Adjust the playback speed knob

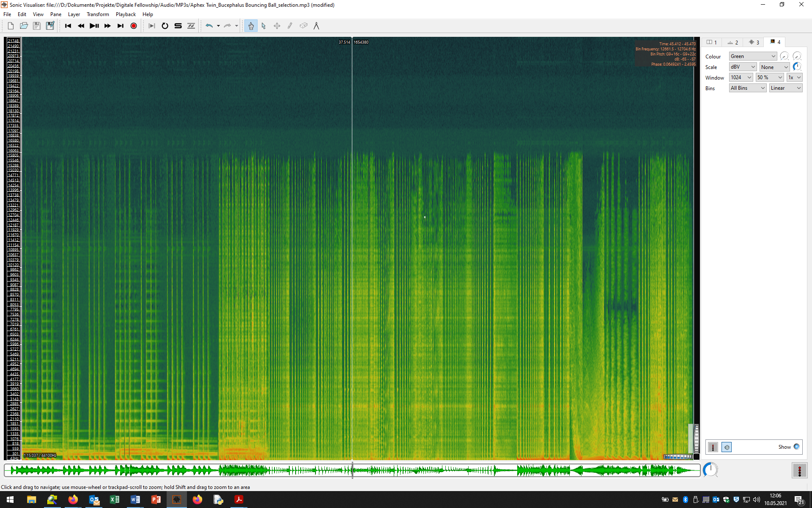click(710, 469)
